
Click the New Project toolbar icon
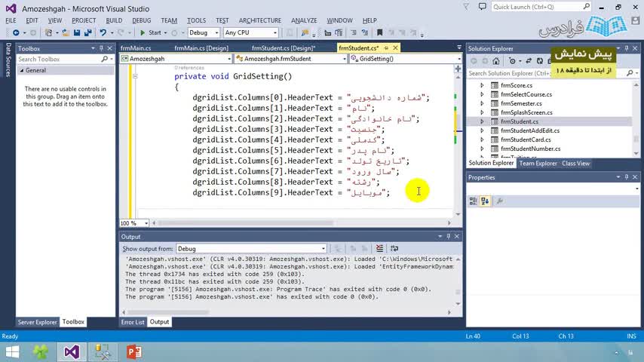49,32
